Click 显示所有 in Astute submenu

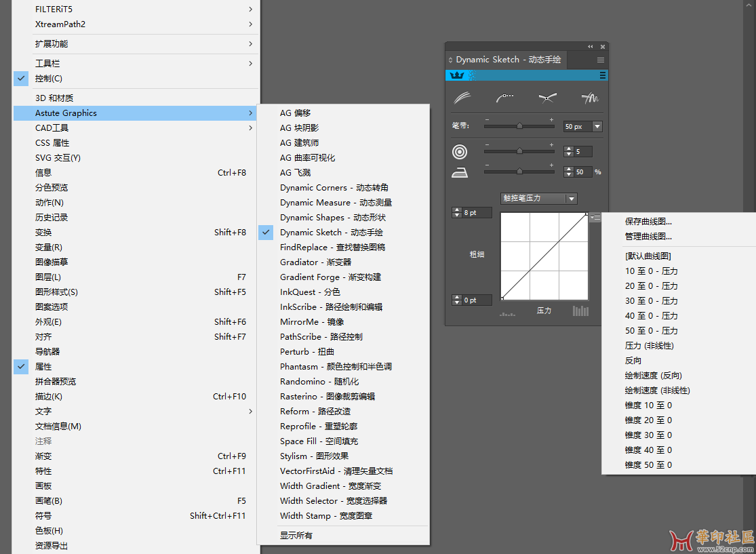pos(343,536)
